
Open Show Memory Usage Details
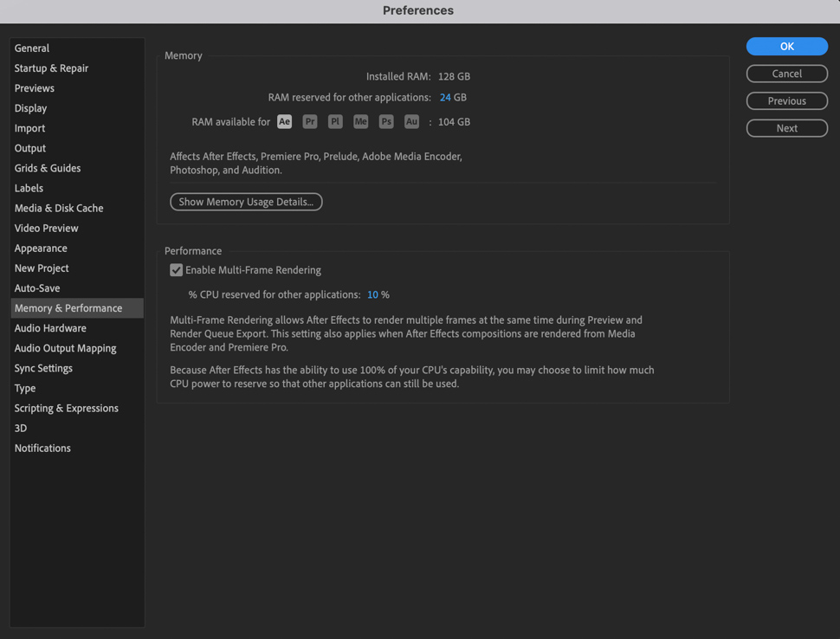pos(246,202)
